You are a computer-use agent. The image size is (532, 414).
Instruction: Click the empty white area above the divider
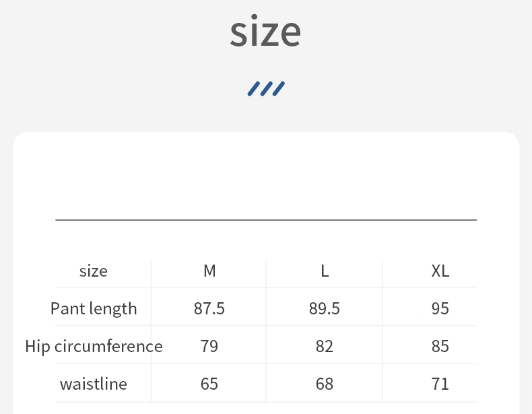[x=266, y=175]
